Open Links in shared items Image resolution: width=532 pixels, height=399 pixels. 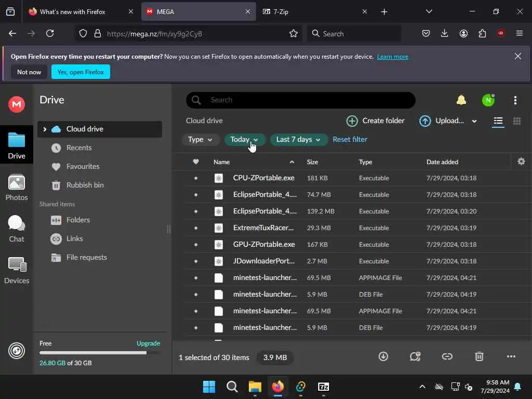(99, 238)
